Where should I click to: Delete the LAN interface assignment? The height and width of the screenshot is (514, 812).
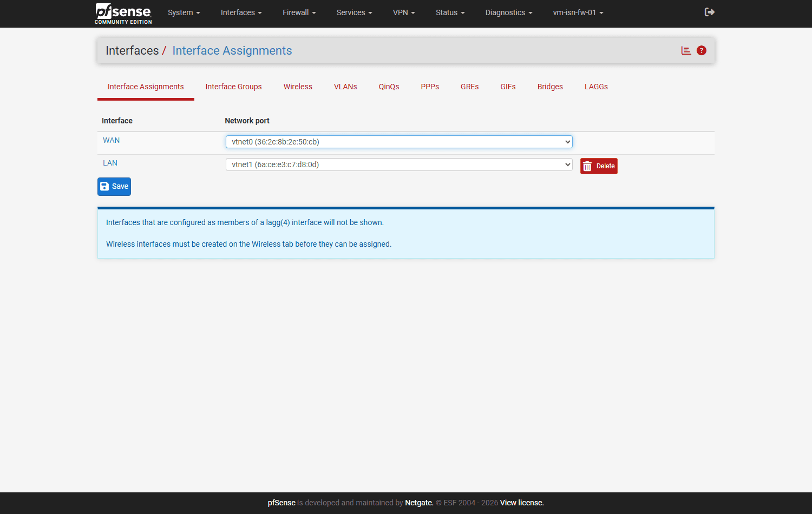tap(599, 166)
